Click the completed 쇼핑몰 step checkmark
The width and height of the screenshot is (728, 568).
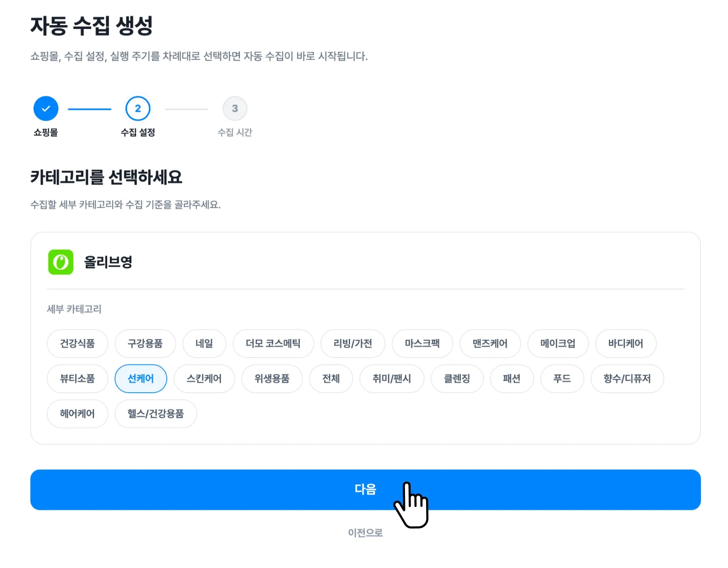[x=46, y=108]
